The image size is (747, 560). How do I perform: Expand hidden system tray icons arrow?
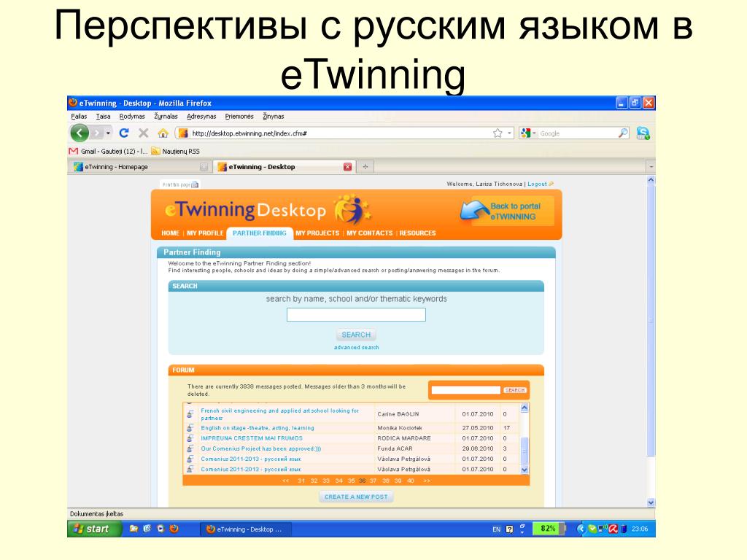(x=580, y=529)
